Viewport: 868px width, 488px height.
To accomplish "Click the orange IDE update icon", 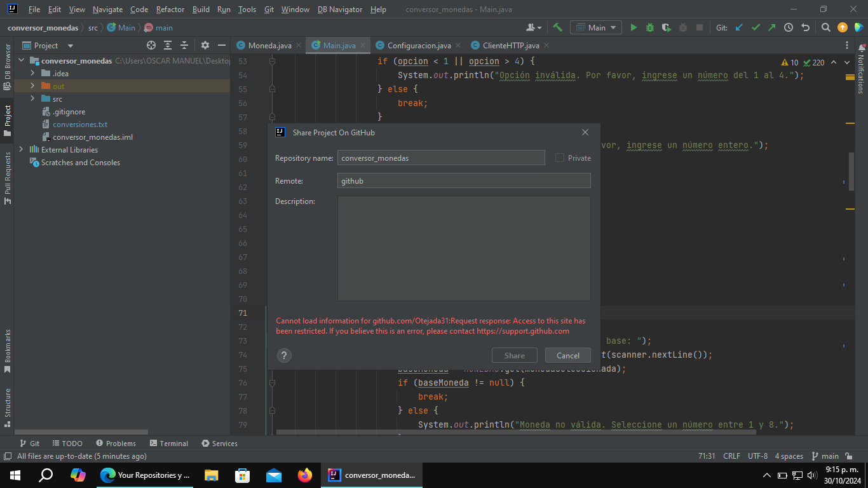I will [843, 27].
